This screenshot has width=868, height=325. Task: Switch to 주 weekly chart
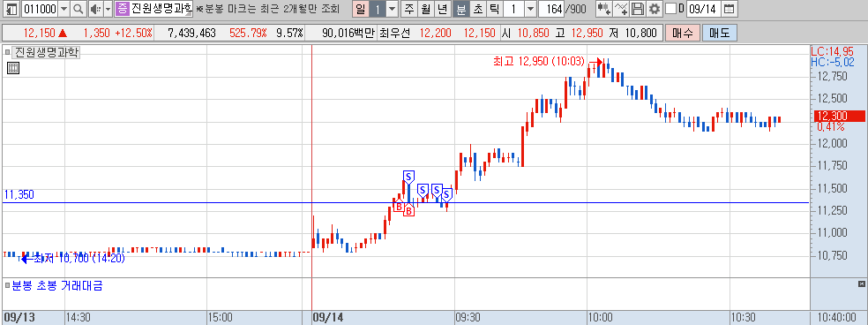[x=408, y=9]
